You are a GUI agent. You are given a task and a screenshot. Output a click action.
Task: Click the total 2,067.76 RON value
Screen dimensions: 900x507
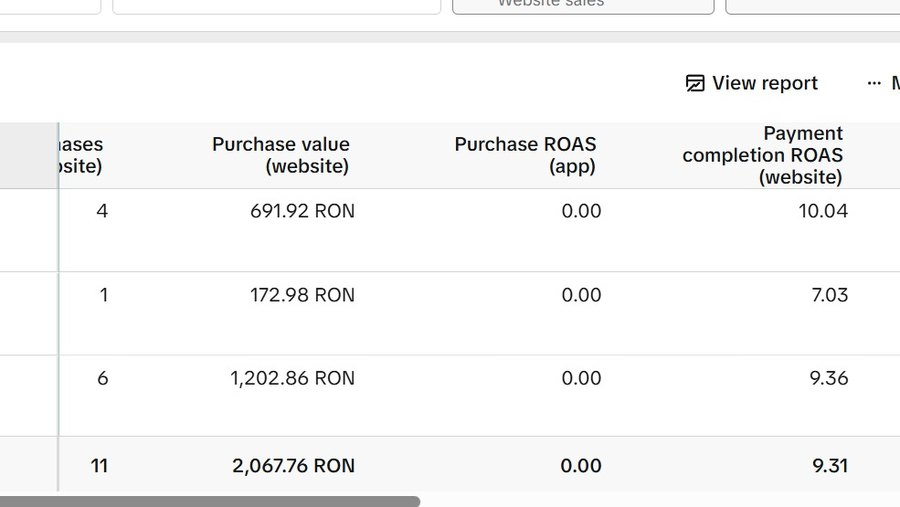293,466
